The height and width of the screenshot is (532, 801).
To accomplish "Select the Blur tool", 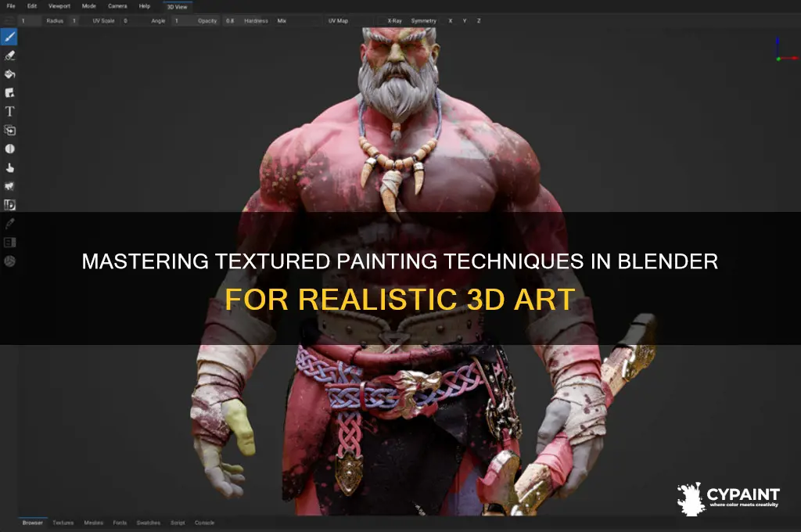I will coord(9,149).
